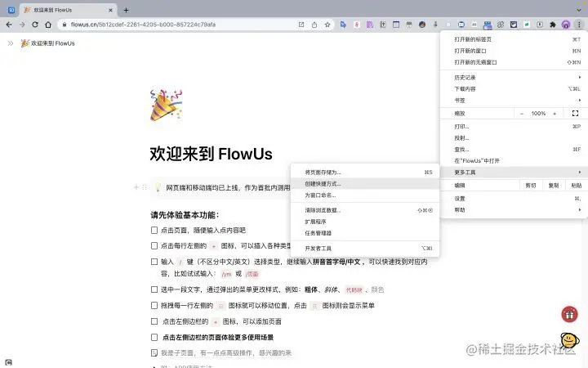The image size is (588, 368).
Task: Check the 选中一段文字 checkbox
Action: [x=154, y=289]
